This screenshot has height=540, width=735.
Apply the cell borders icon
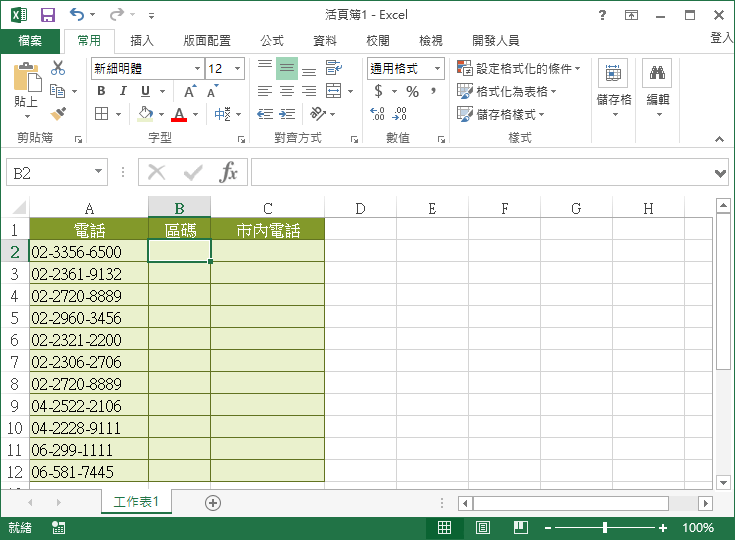101,114
